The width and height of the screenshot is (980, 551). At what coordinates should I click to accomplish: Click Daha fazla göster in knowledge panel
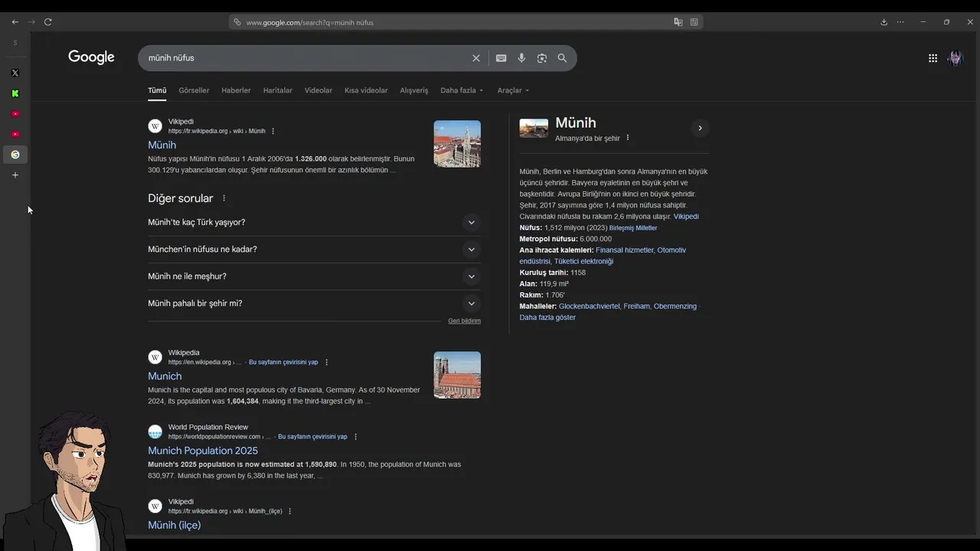tap(547, 318)
